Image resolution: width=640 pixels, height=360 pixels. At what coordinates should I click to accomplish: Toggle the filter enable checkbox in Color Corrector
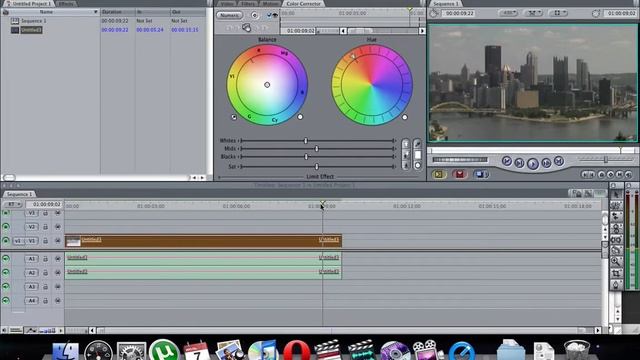click(x=269, y=15)
